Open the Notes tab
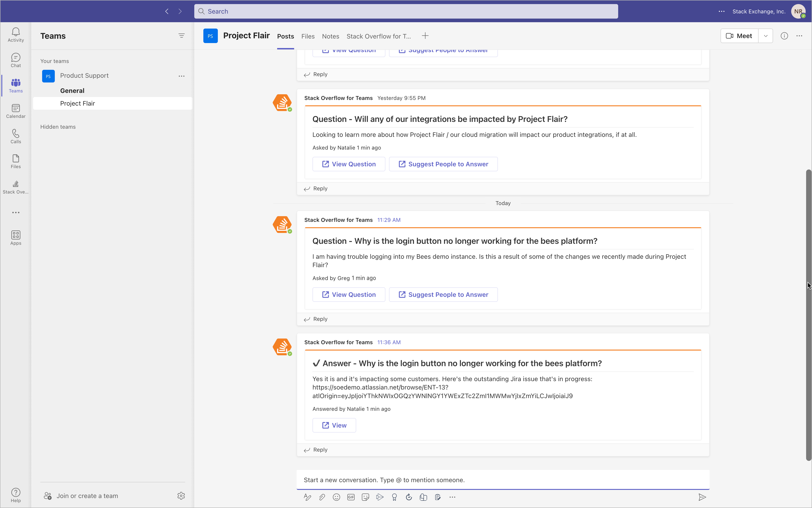Screen dimensions: 812x508 pos(330,36)
